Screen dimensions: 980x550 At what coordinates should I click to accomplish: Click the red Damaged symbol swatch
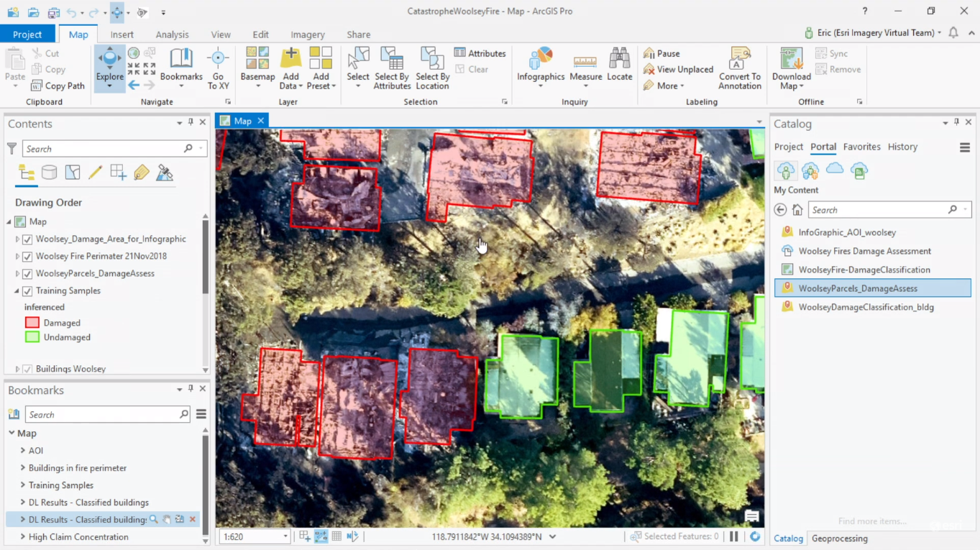(x=32, y=323)
